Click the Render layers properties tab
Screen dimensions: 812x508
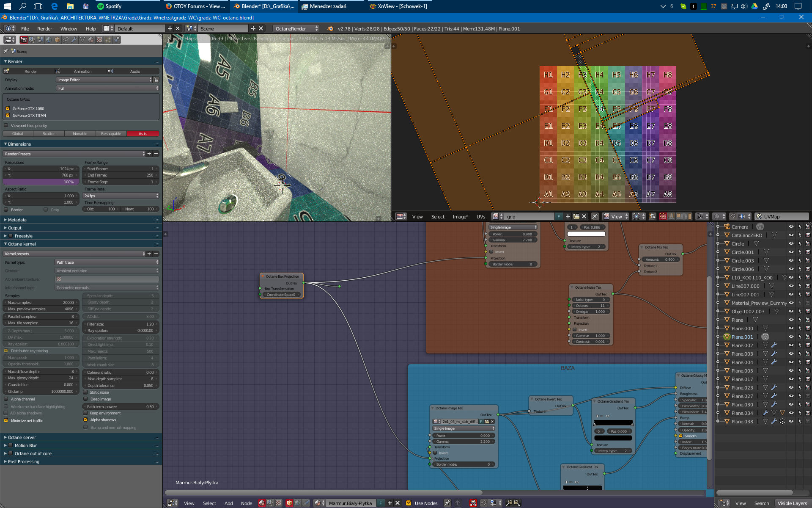pyautogui.click(x=32, y=40)
